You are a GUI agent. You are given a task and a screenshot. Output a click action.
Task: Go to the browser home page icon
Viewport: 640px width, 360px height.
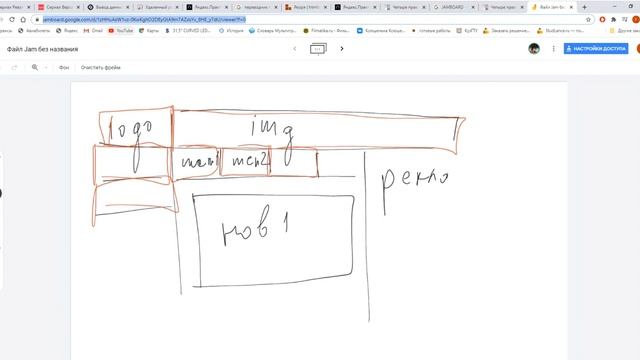click(23, 20)
